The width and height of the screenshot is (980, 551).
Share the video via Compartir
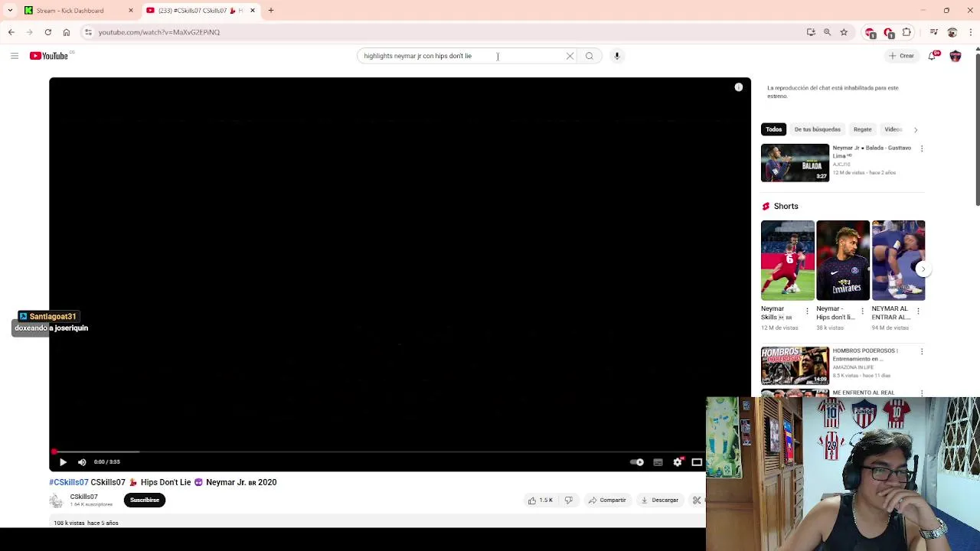[x=607, y=500]
